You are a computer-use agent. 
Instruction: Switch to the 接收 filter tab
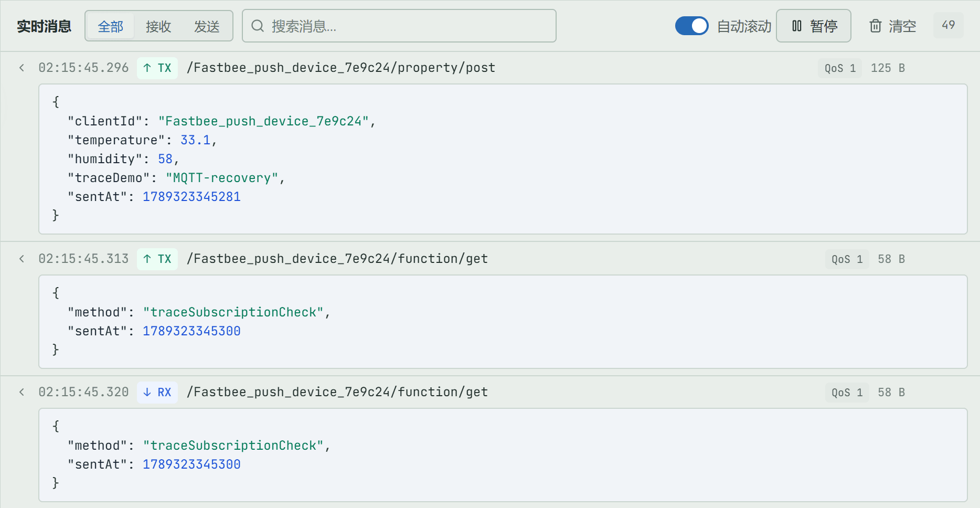158,26
